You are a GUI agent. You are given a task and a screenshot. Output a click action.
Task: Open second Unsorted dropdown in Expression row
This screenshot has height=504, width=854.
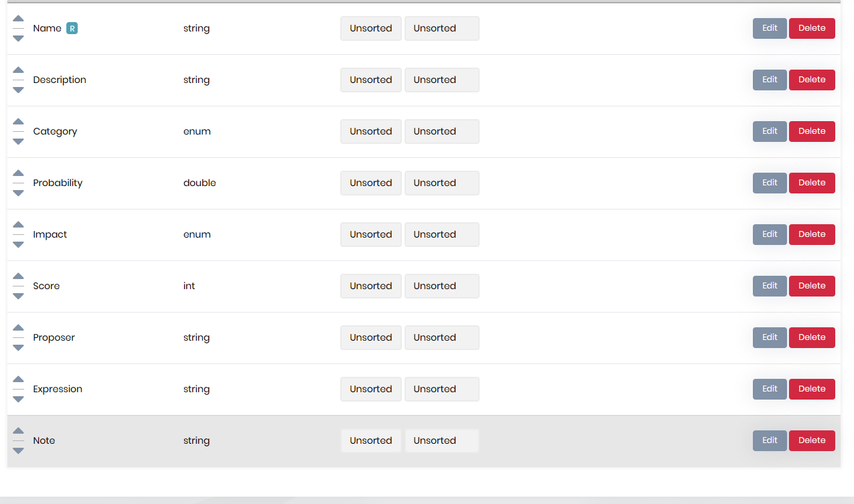coord(441,389)
